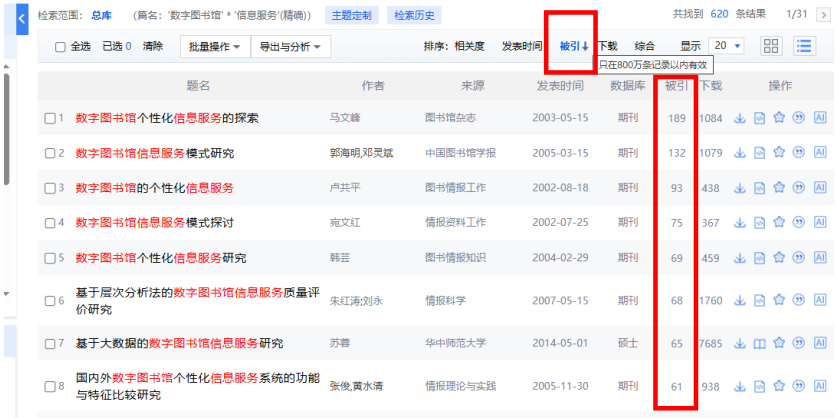Sort results by 被引 citations
Image resolution: width=836 pixels, height=418 pixels.
tap(573, 46)
